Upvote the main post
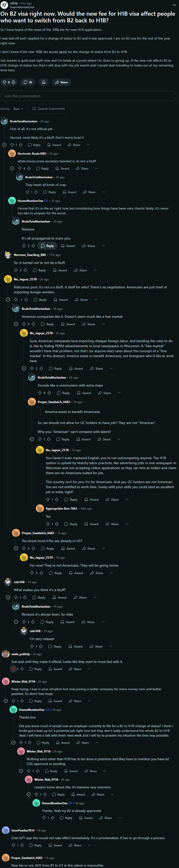The height and width of the screenshot is (868, 179). [4, 82]
